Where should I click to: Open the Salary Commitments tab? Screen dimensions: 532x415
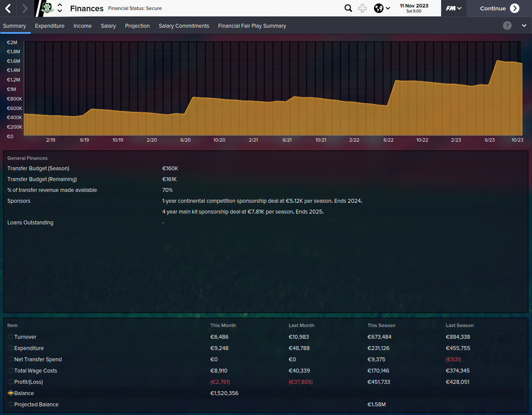184,26
